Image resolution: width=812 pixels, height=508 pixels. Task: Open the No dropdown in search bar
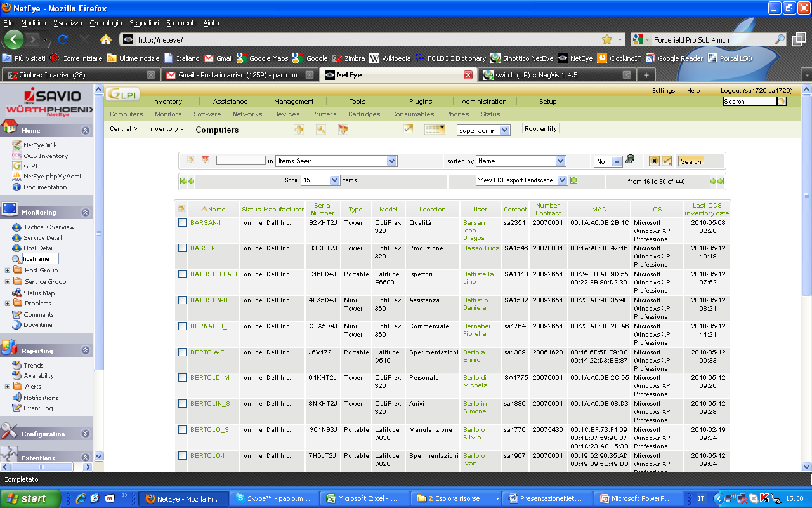click(608, 161)
